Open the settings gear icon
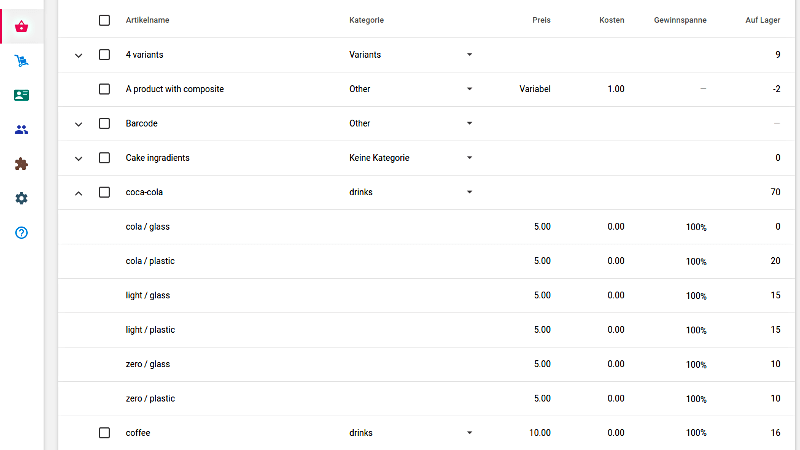 [x=21, y=198]
